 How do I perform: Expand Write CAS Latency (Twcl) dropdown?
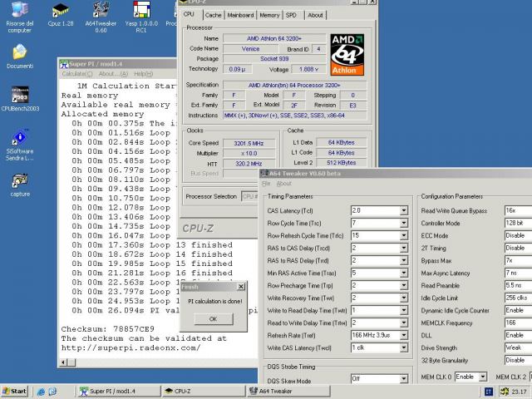tap(404, 347)
